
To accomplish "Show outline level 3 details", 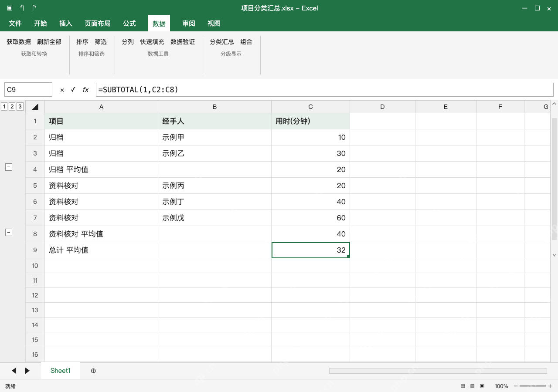I will 20,106.
